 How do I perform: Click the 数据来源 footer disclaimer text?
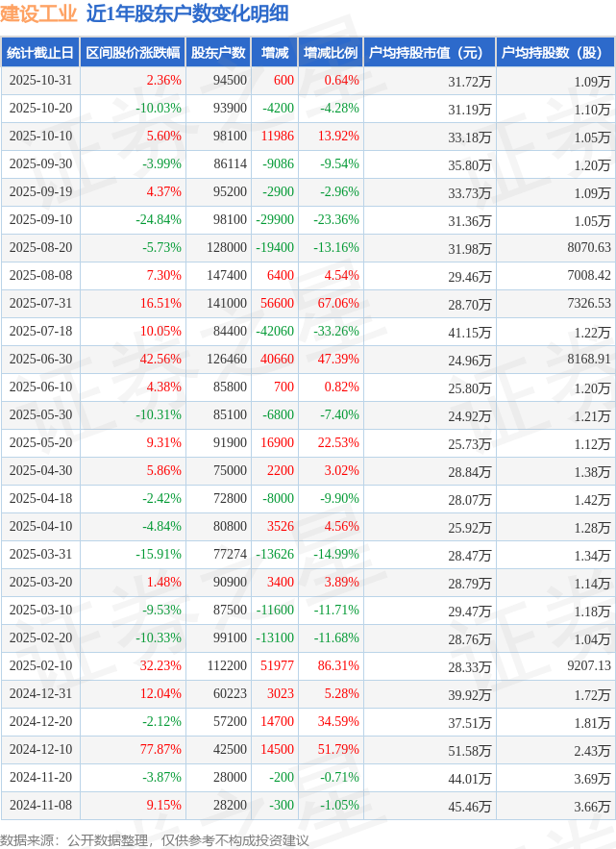pyautogui.click(x=155, y=839)
